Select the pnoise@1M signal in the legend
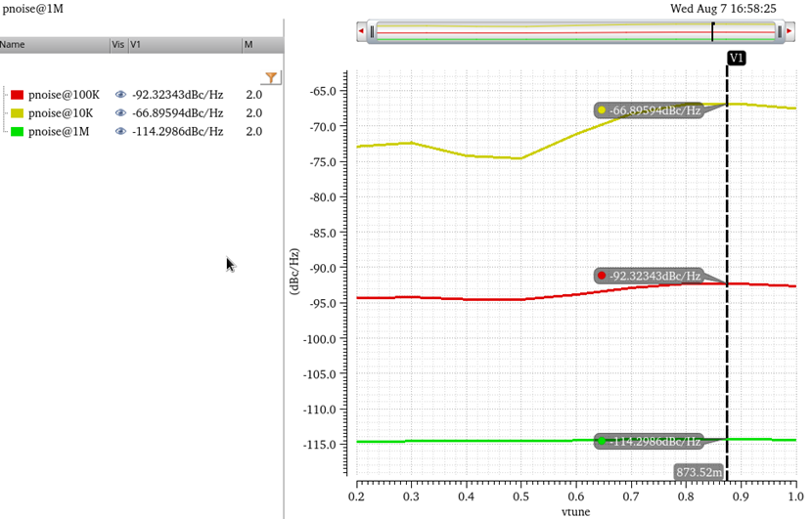This screenshot has width=812, height=519. 57,132
